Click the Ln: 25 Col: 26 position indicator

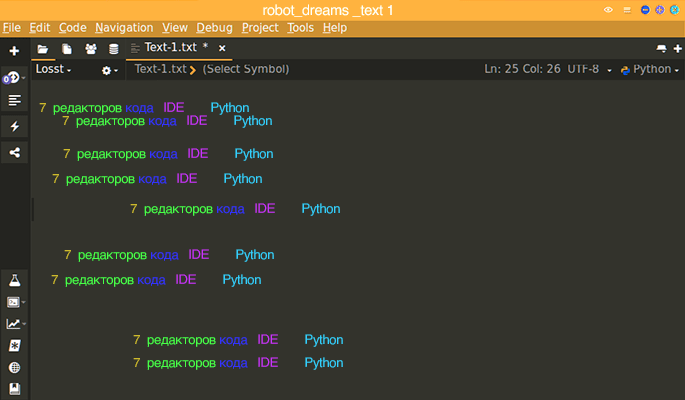click(521, 70)
